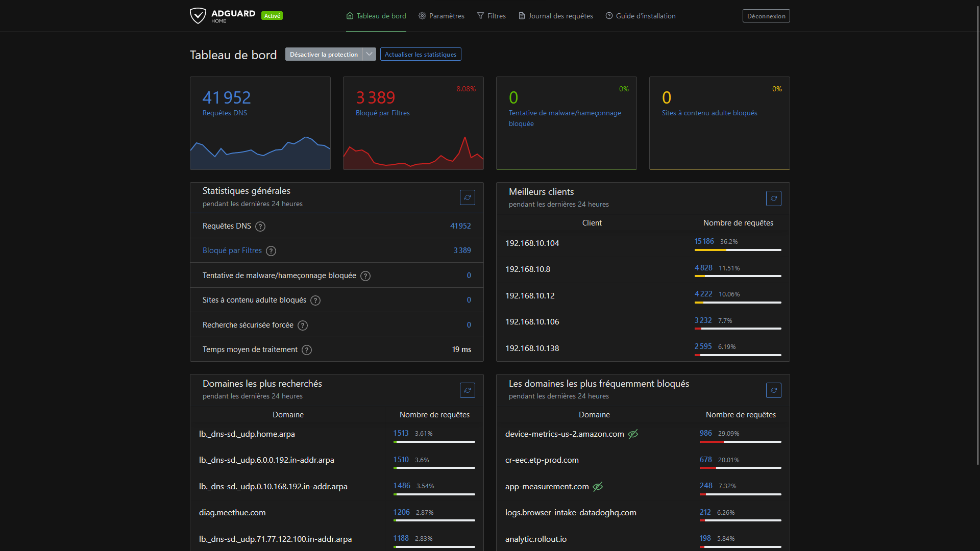Click tracker eye icon beside app-measurement.com
980x551 pixels.
click(598, 487)
